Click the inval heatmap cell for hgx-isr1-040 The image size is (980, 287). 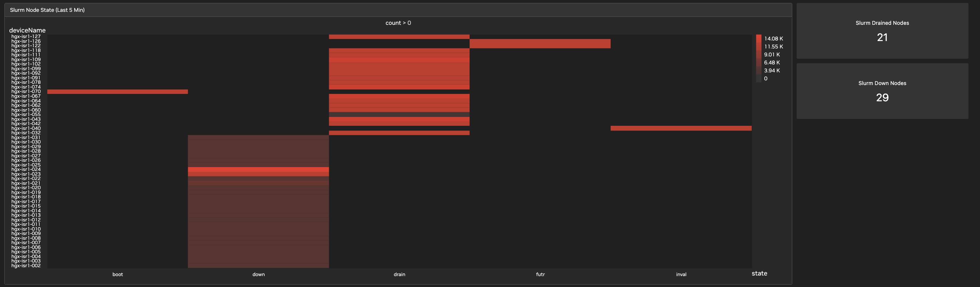point(681,128)
